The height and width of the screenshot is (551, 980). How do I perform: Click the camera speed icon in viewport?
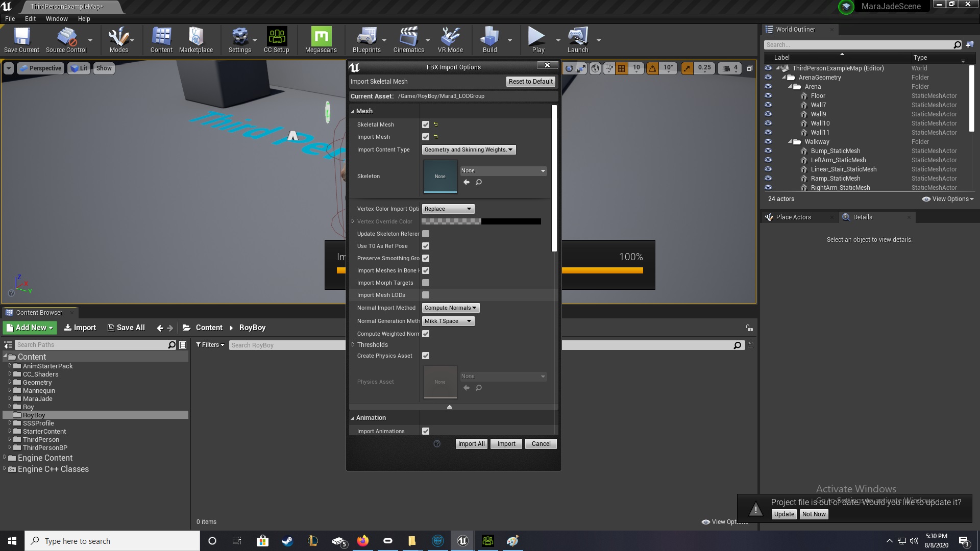(726, 68)
